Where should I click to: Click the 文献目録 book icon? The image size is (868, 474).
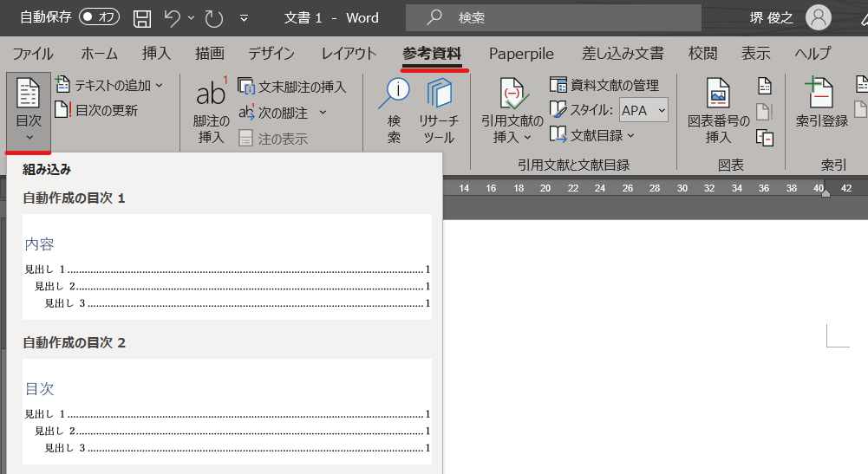point(558,135)
